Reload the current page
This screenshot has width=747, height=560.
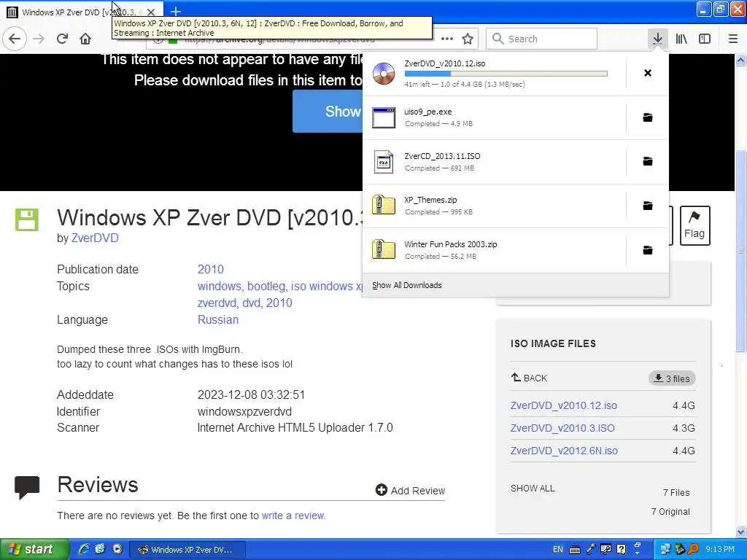(x=62, y=39)
